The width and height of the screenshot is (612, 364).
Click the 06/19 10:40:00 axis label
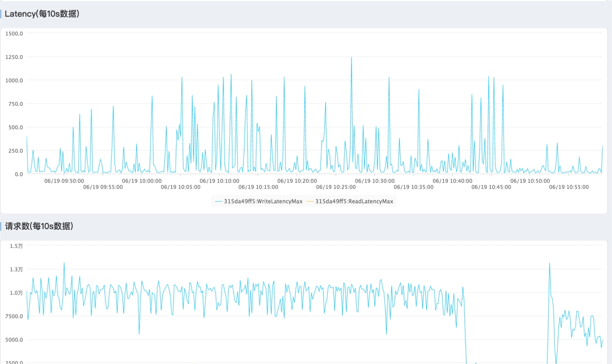[452, 180]
